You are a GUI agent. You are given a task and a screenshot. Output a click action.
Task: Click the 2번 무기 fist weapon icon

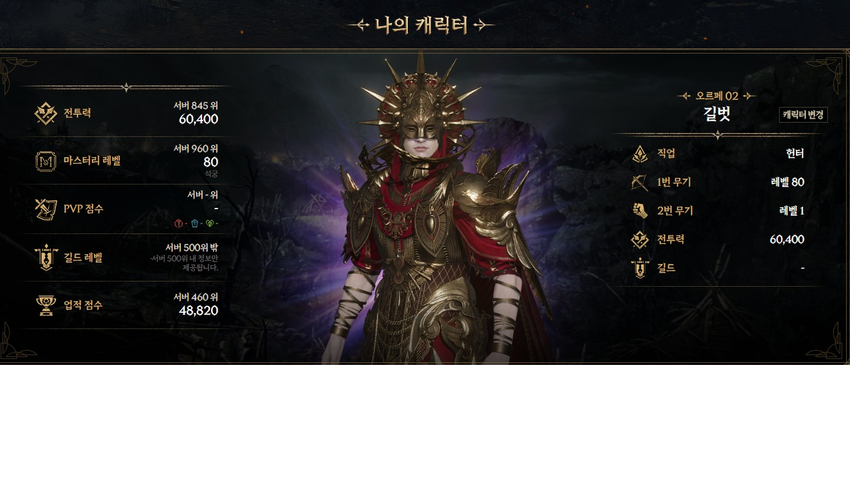(x=640, y=211)
